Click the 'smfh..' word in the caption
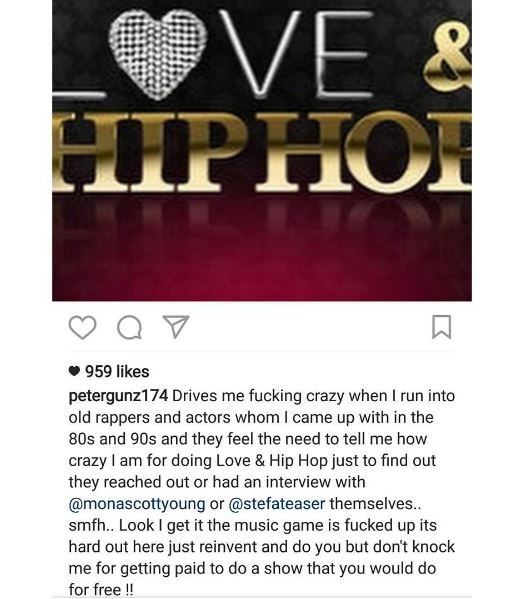527x599 pixels. click(91, 525)
